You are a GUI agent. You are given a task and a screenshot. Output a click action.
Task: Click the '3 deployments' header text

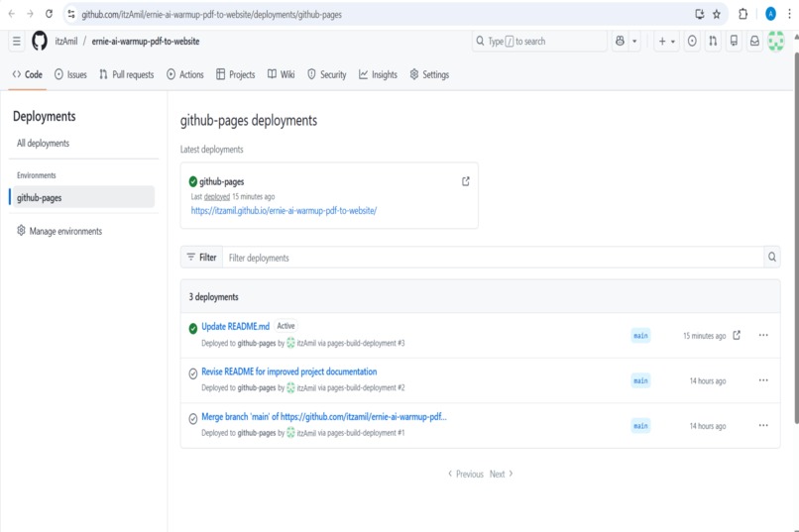coord(213,297)
